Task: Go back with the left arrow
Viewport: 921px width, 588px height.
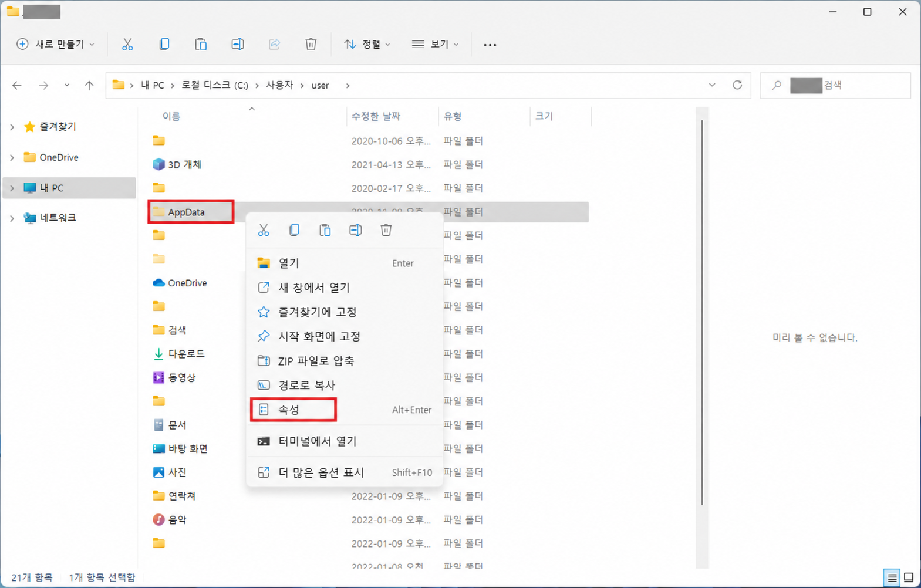Action: (17, 86)
